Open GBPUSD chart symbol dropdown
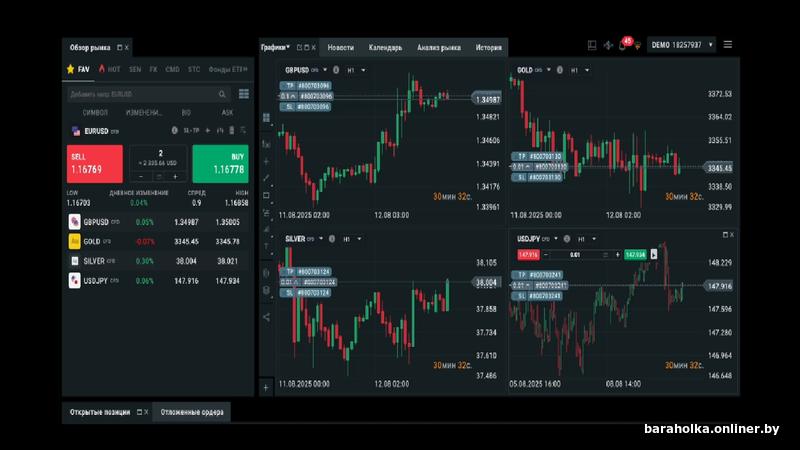800x450 pixels. tap(324, 70)
